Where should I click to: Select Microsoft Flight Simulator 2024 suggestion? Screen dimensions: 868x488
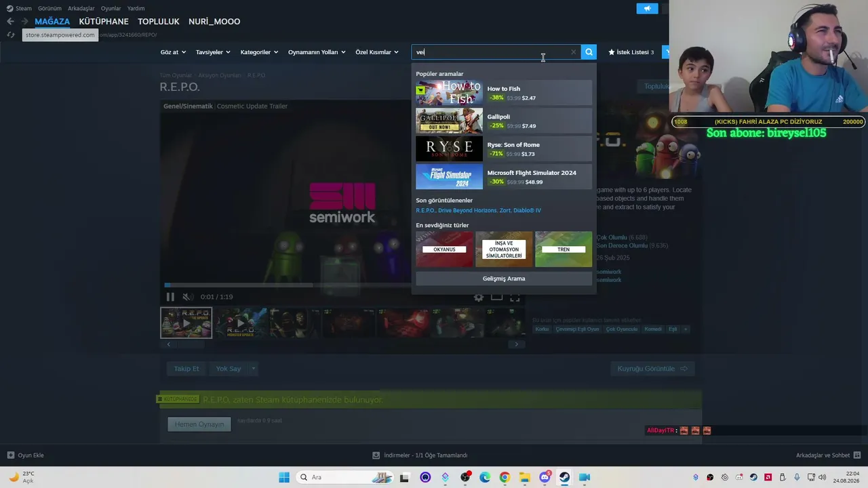pos(504,177)
